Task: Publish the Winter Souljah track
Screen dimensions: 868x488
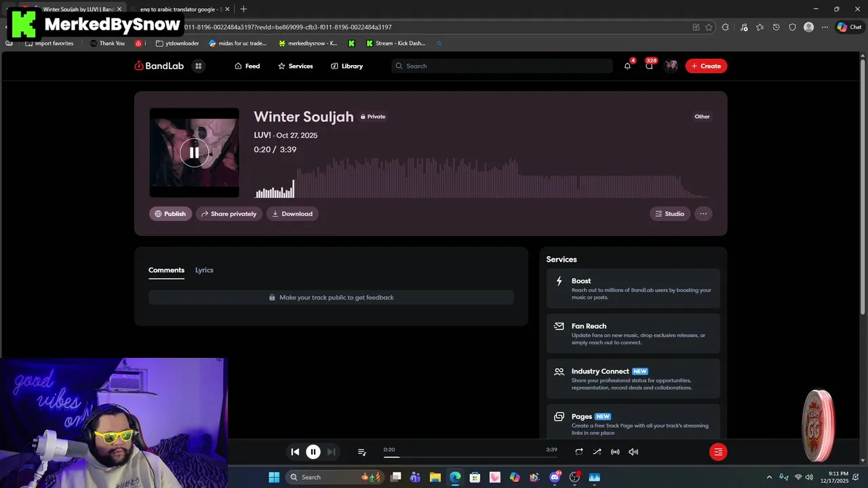Action: tap(170, 213)
